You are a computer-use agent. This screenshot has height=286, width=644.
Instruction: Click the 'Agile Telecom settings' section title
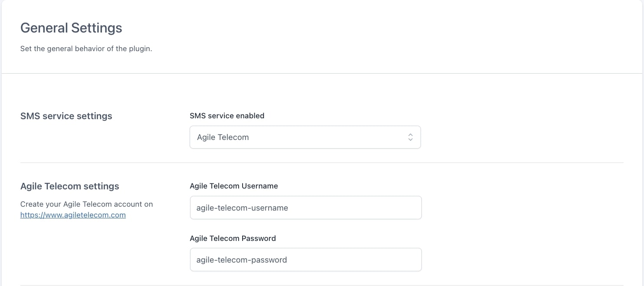[x=70, y=186]
